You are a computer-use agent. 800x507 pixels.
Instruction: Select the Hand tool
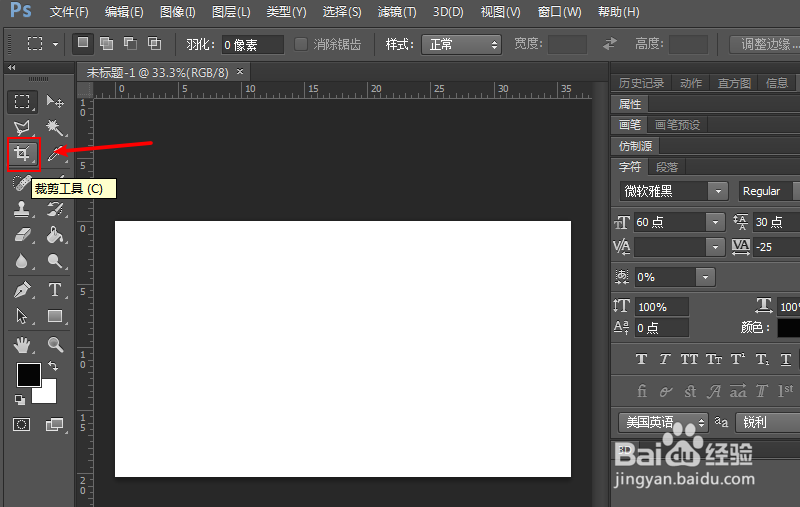(22, 345)
